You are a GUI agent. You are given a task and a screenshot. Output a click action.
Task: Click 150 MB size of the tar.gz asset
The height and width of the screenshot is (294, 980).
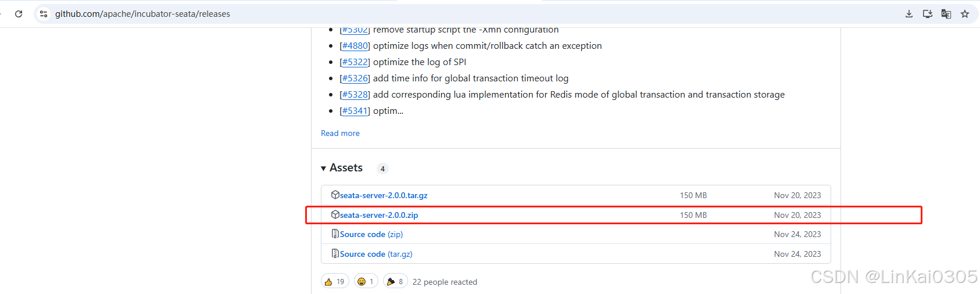point(693,195)
